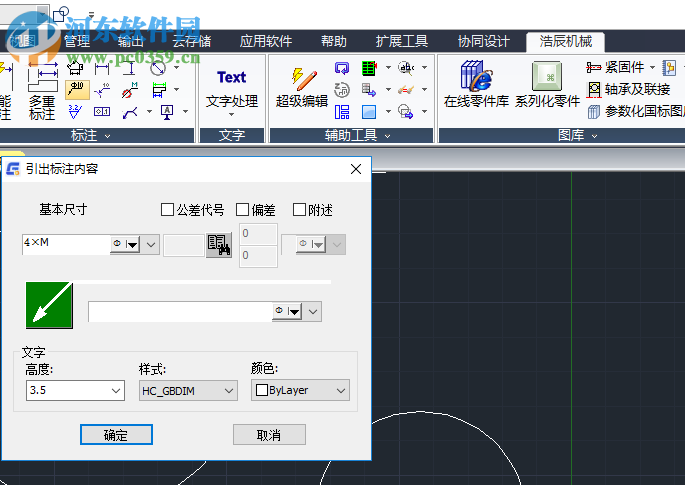This screenshot has height=485, width=685.
Task: Open dropdown beside 文字处理 Text button
Action: click(x=232, y=115)
